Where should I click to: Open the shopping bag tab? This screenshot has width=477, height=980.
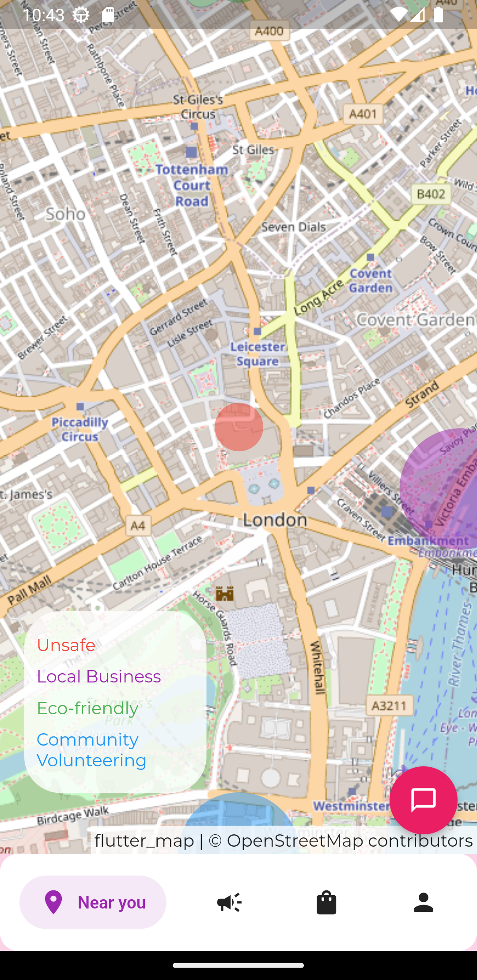tap(326, 902)
